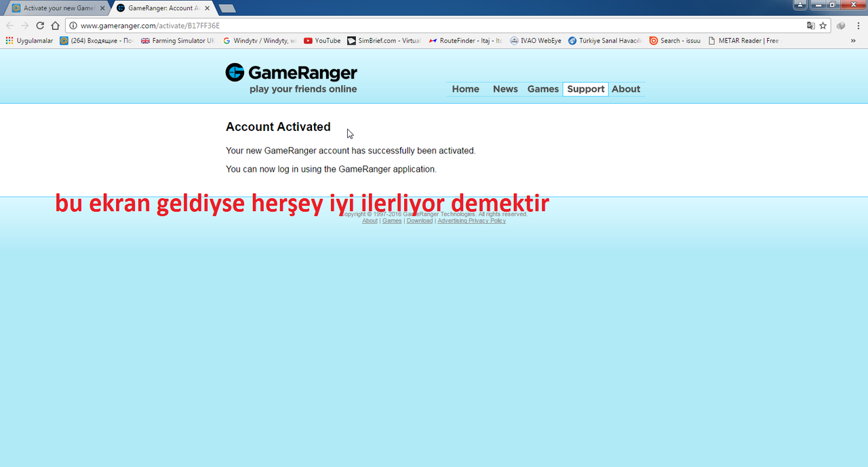
Task: Open the Advertising Privacy Policy link
Action: point(472,221)
